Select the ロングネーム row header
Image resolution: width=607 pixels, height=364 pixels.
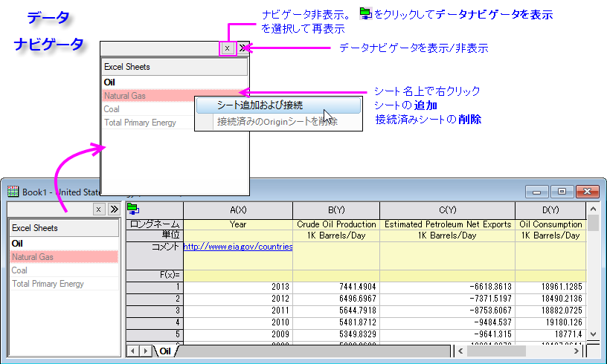click(155, 224)
